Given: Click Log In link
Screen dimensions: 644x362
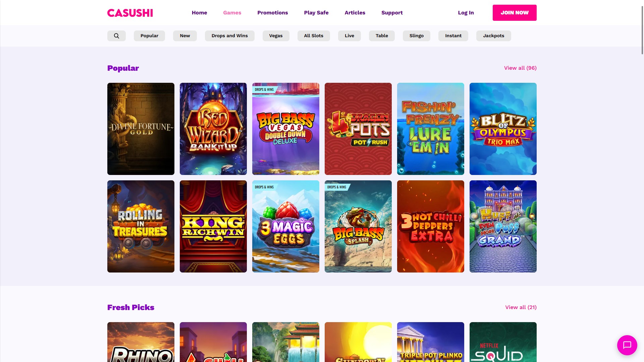Looking at the screenshot, I should point(466,13).
